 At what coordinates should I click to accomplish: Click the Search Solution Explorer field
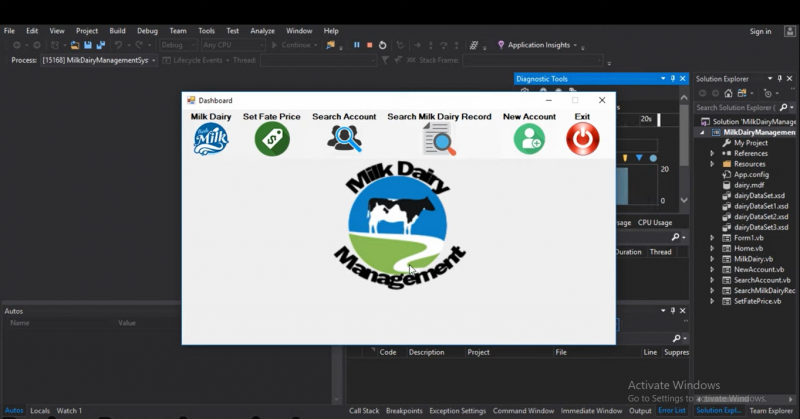735,107
